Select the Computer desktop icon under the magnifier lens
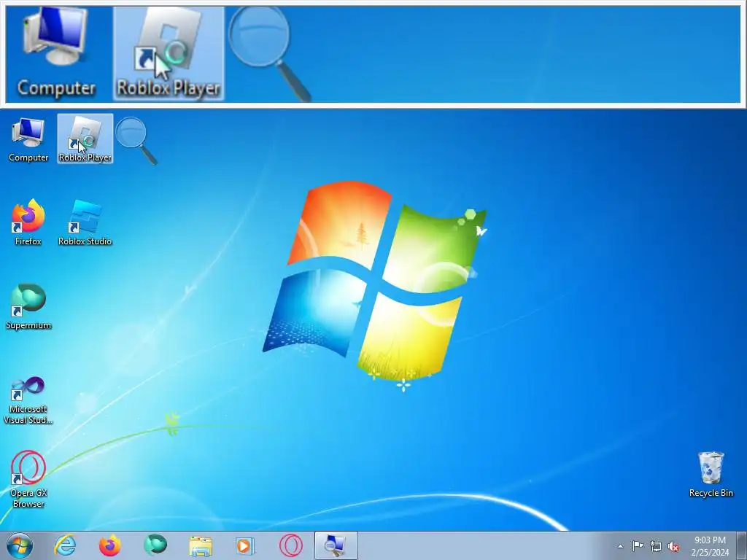Image resolution: width=747 pixels, height=560 pixels. click(x=28, y=140)
